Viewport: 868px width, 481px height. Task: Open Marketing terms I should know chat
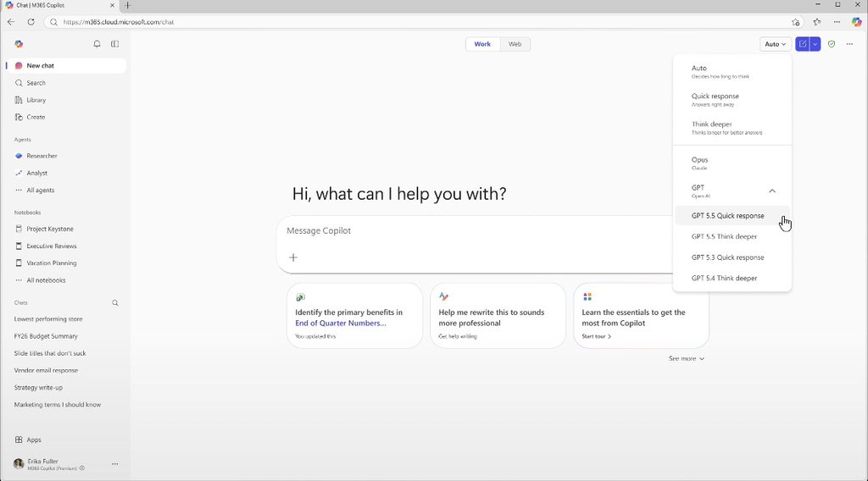pyautogui.click(x=58, y=405)
